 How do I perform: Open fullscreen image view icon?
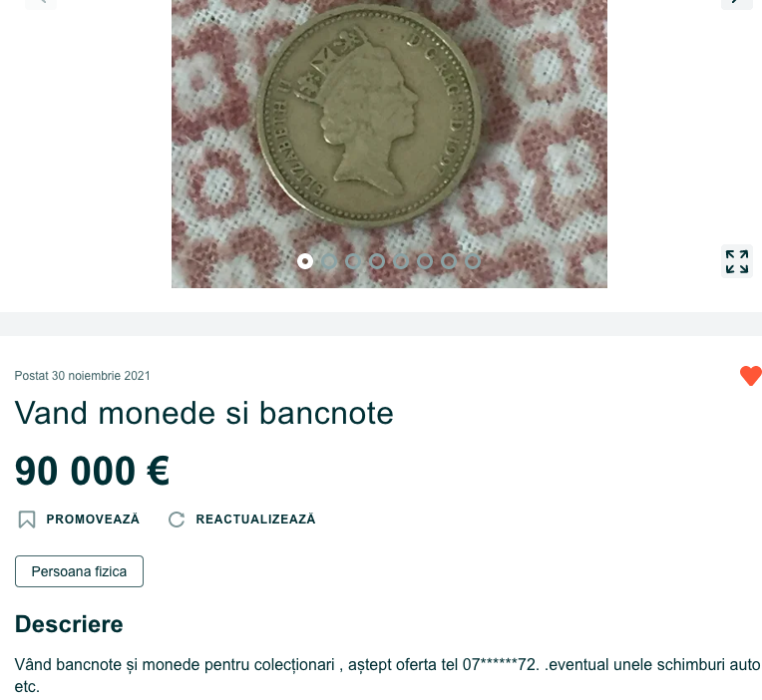coord(737,262)
